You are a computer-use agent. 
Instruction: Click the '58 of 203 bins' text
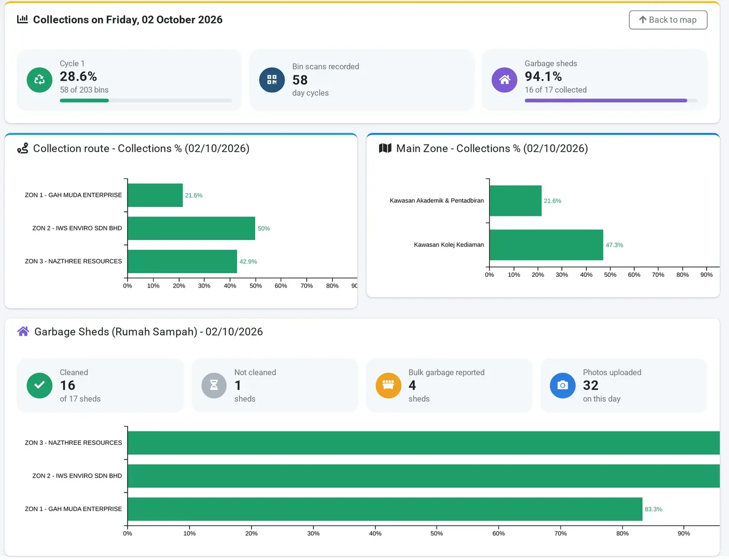[x=84, y=90]
